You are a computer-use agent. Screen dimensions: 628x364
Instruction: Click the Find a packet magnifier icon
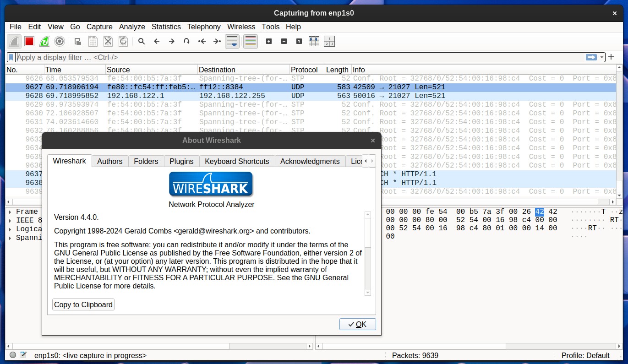point(142,41)
